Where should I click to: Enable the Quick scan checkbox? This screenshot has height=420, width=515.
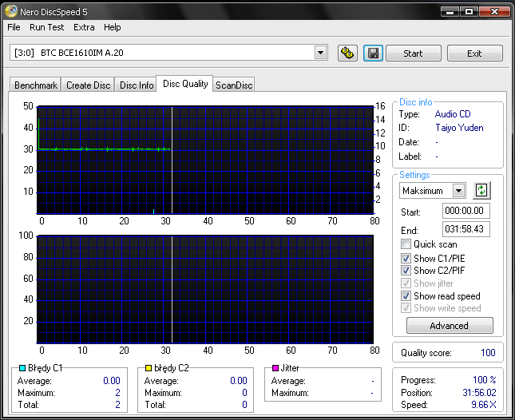tap(406, 244)
